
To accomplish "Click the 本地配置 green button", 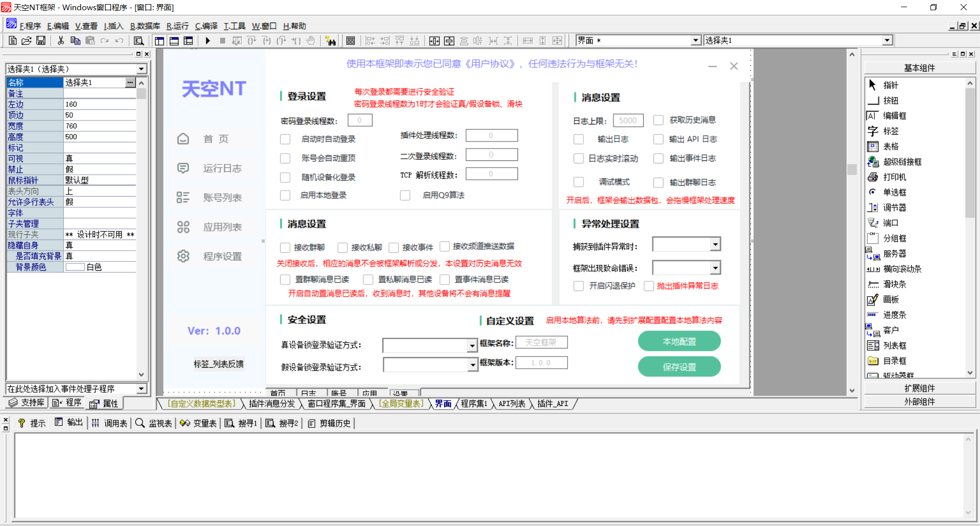I will [x=679, y=341].
